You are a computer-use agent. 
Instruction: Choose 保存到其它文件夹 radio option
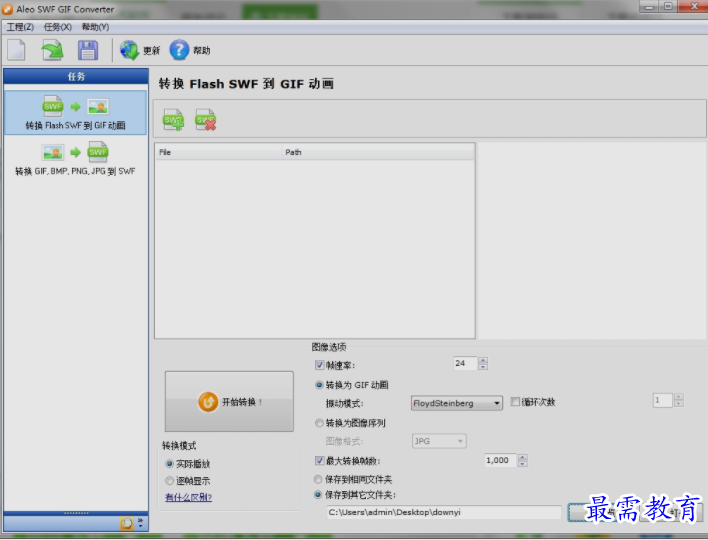pyautogui.click(x=318, y=495)
